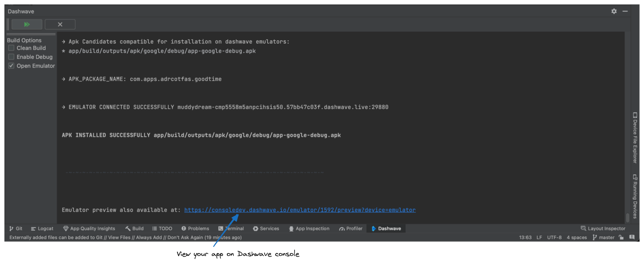The image size is (644, 263).
Task: Minimize the Dashwave tool window
Action: click(x=625, y=11)
